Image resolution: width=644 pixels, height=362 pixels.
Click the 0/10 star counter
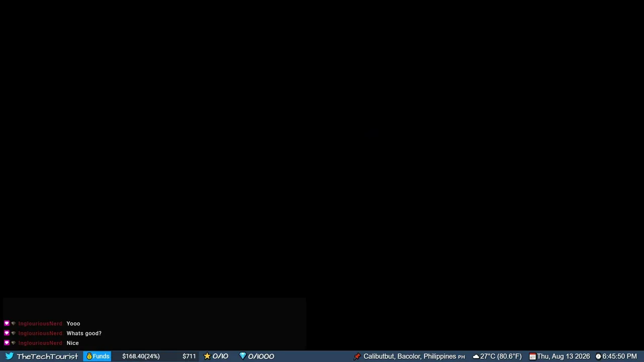point(220,356)
